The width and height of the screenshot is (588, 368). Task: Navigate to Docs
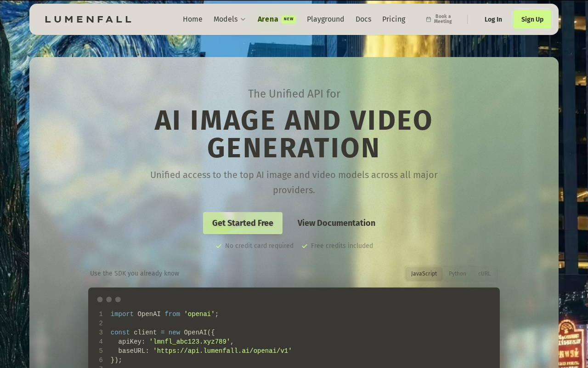tap(363, 19)
